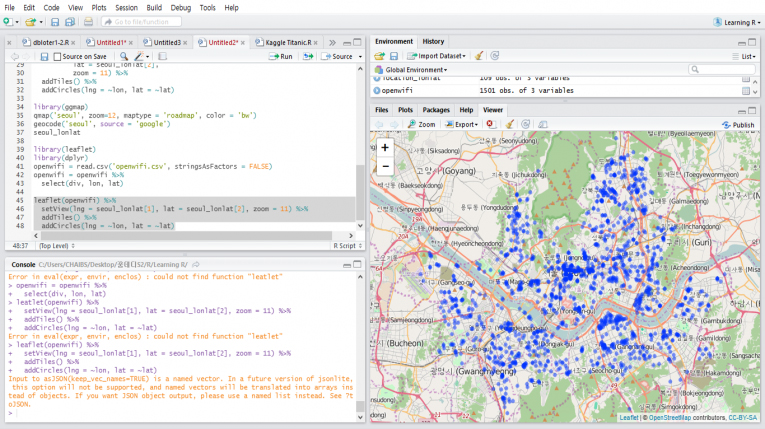The width and height of the screenshot is (765, 429).
Task: Expand the openwifi data object arrow
Action: tap(377, 91)
